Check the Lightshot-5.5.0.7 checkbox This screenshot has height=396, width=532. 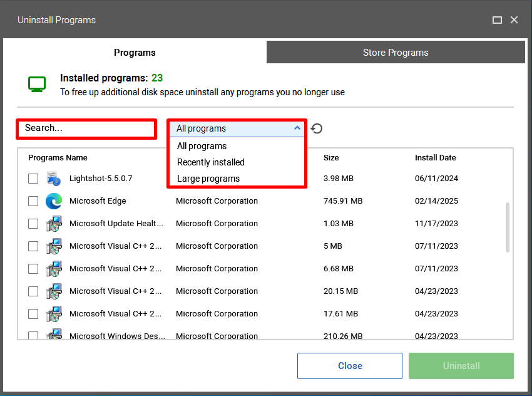point(33,179)
